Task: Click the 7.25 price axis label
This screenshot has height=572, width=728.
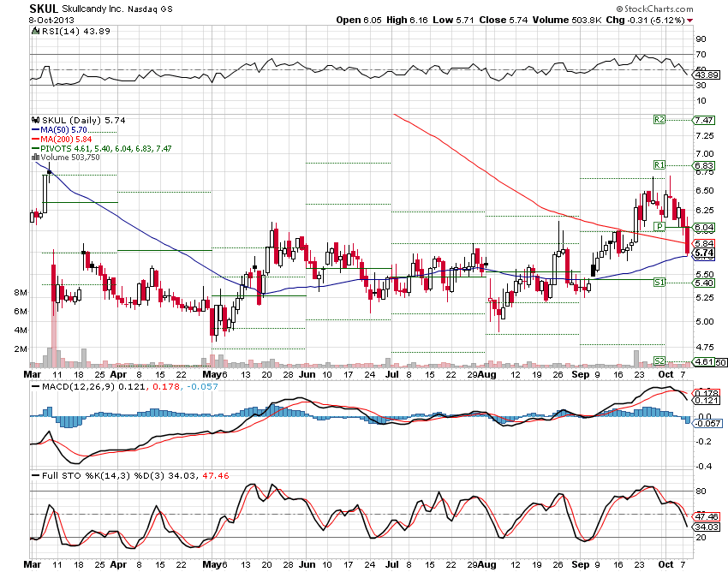Action: [x=705, y=135]
